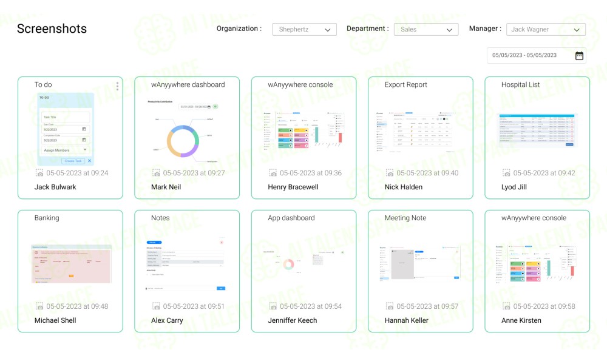Click camera icon beside 05-05-2023 at 09:57
The height and width of the screenshot is (364, 607).
[390, 306]
